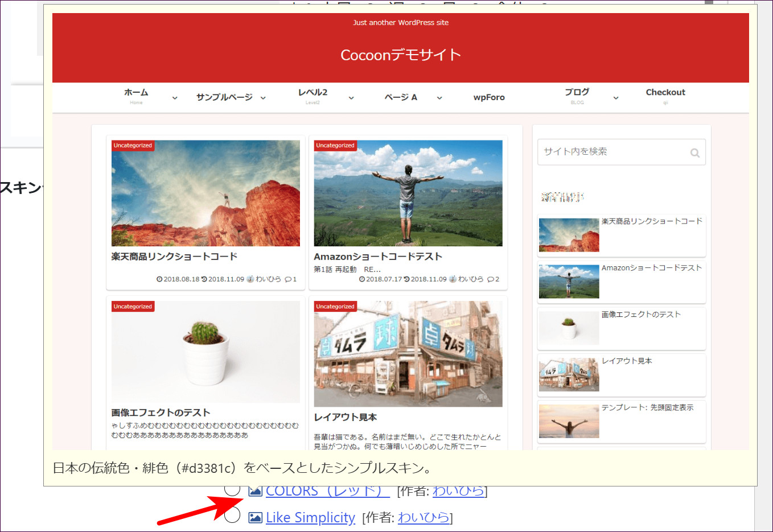Click Uncategorized label on cactus card

133,307
